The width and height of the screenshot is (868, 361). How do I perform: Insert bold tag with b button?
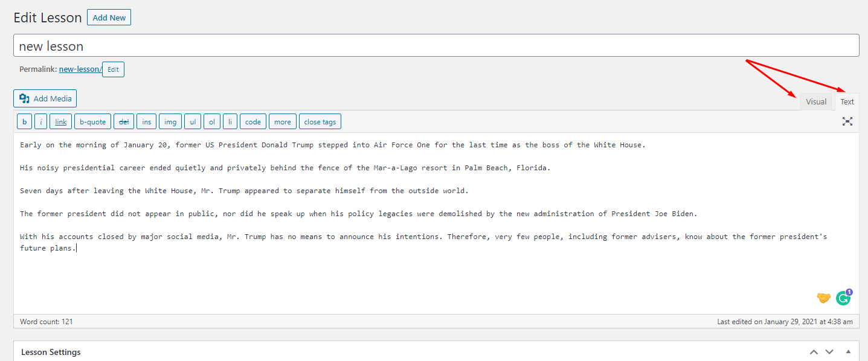[x=24, y=122]
